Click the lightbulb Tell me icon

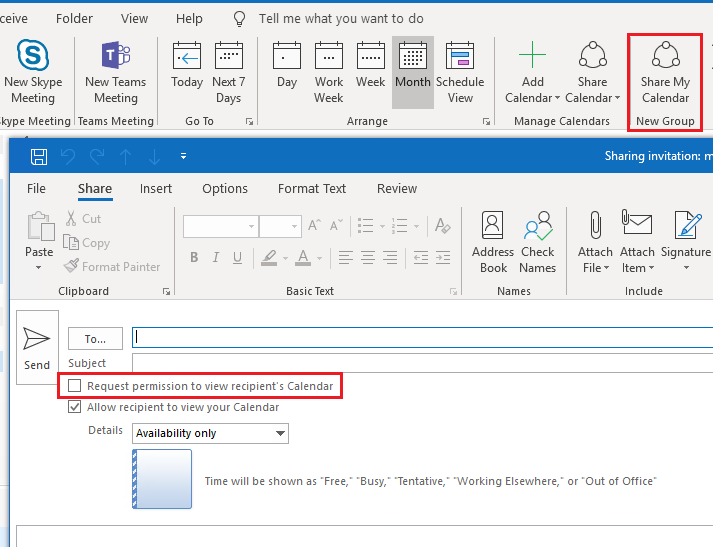click(239, 19)
